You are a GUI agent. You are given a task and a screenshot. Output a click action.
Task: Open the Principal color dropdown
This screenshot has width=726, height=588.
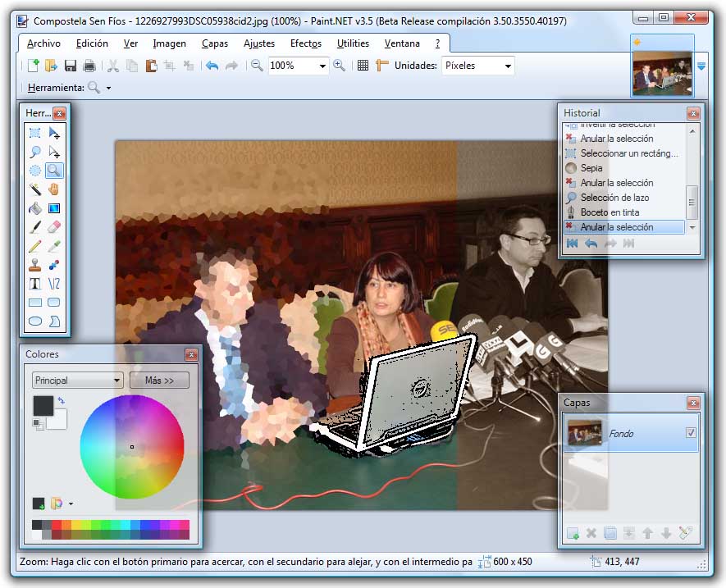click(78, 381)
